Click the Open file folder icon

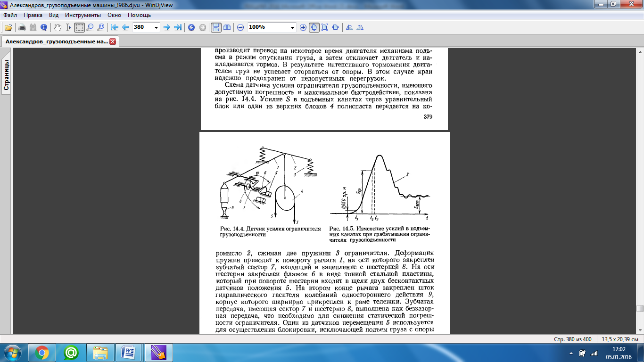click(x=8, y=27)
